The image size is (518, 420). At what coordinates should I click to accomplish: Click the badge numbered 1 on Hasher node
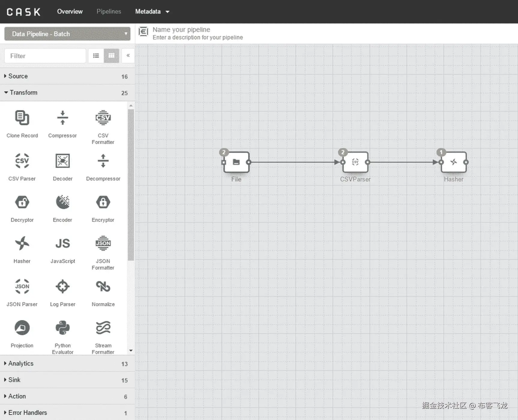point(441,152)
